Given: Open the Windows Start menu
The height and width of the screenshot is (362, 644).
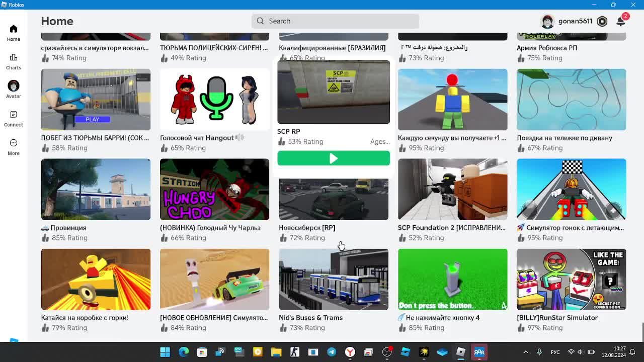Looking at the screenshot, I should [165, 352].
